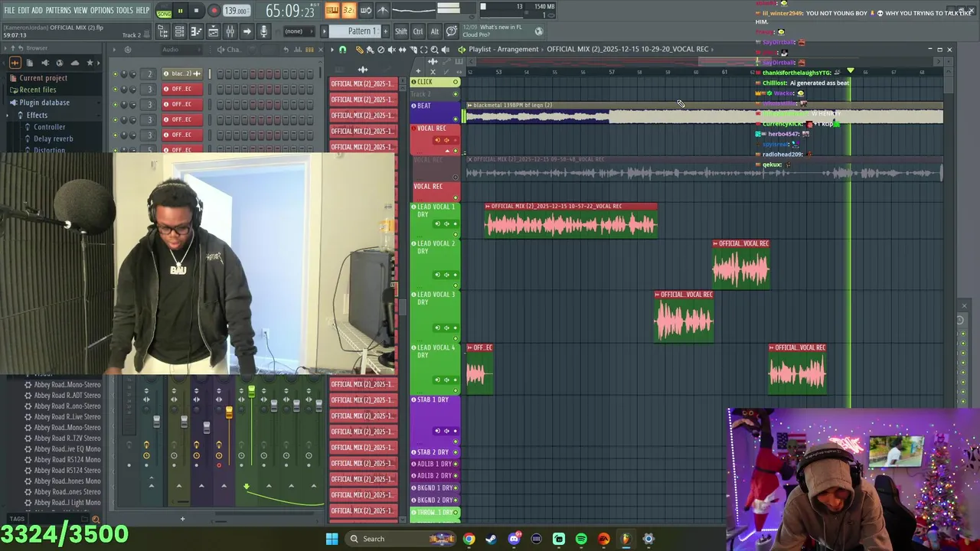Select the Select tool in Playlist
The height and width of the screenshot is (551, 980).
coord(423,49)
